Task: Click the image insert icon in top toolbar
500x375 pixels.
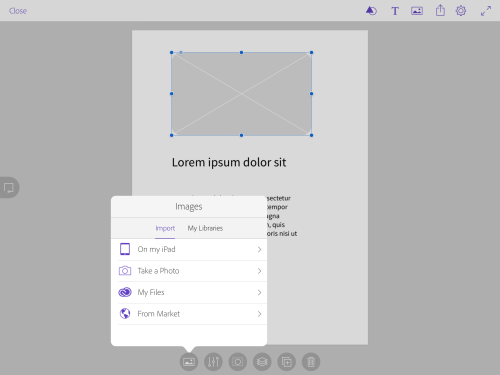Action: tap(417, 11)
